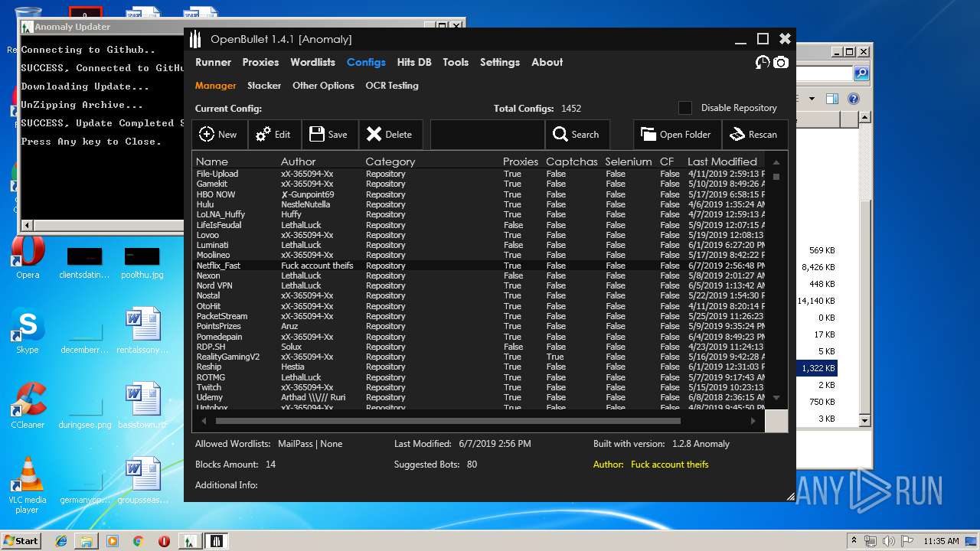Launch Chrome from the taskbar
Screen dimensions: 980x551
tap(138, 541)
